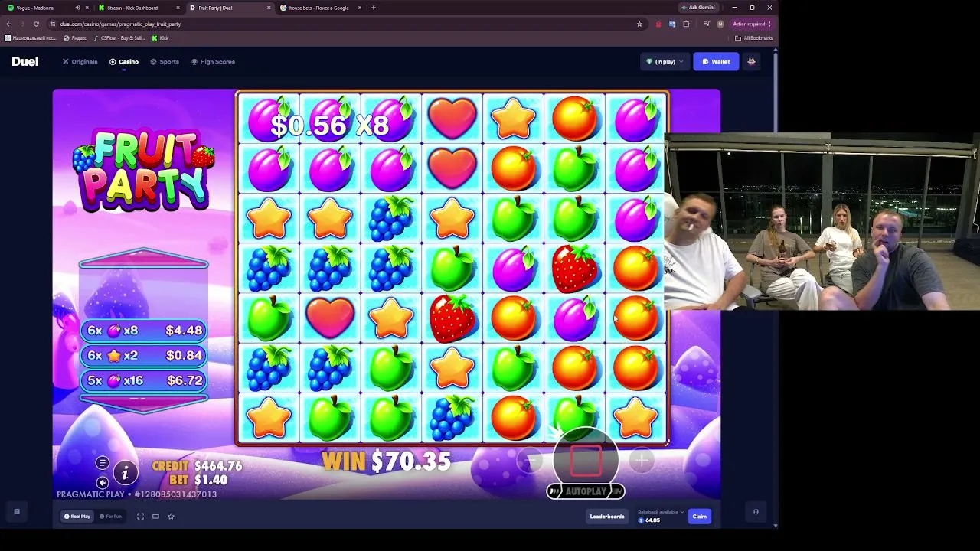The image size is (980, 551).
Task: Increase the bet with the plus button
Action: [x=642, y=460]
